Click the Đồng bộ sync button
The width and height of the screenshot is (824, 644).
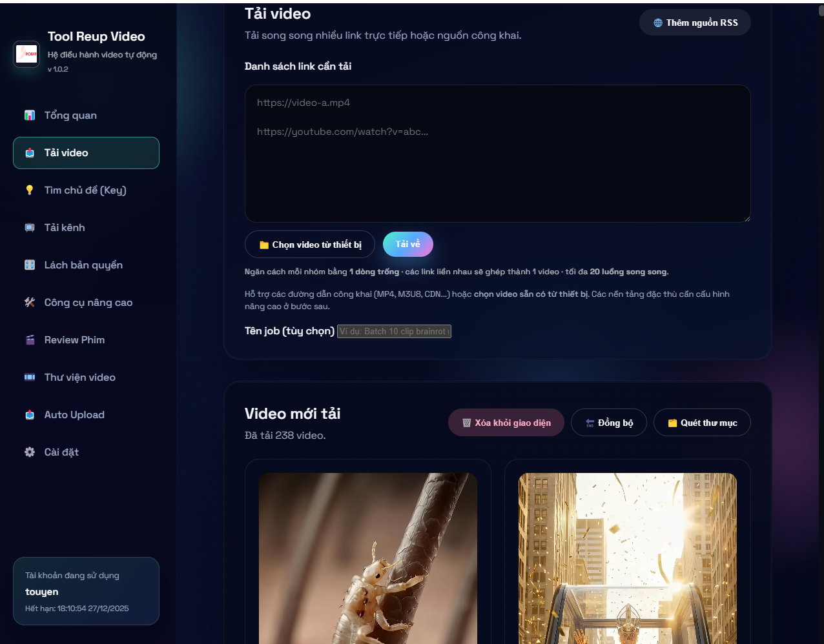[x=609, y=423]
